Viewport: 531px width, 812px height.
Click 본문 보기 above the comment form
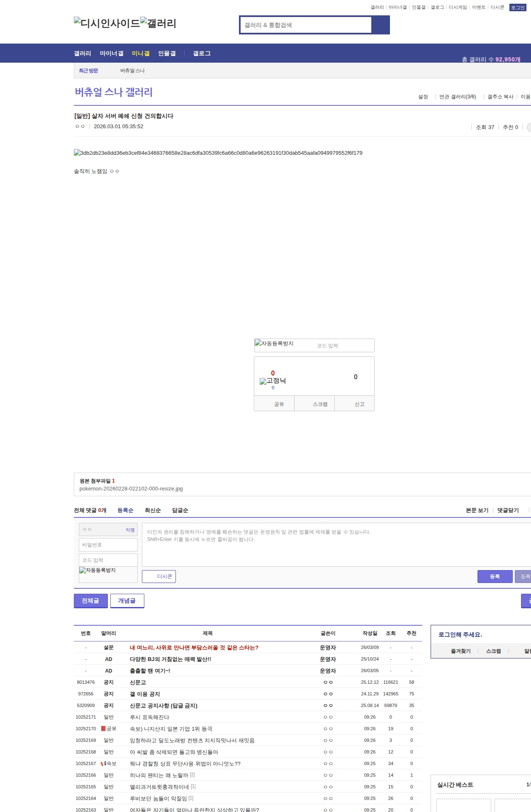477,510
